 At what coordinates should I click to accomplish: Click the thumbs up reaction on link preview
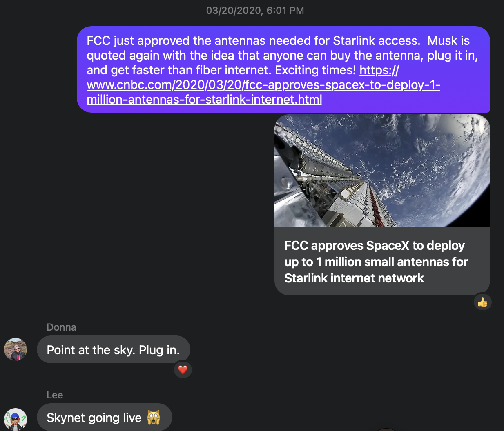(x=482, y=302)
